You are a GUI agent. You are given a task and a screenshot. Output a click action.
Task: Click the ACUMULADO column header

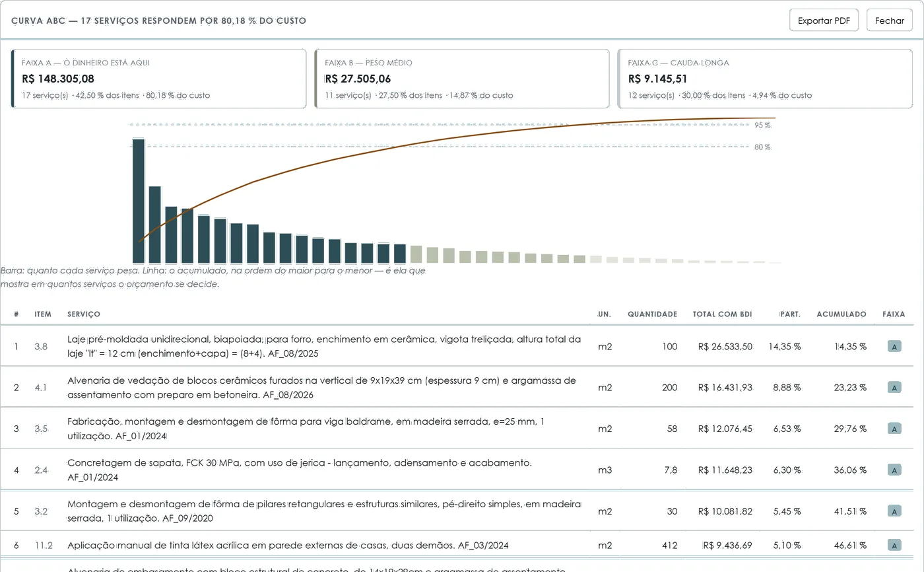tap(841, 314)
